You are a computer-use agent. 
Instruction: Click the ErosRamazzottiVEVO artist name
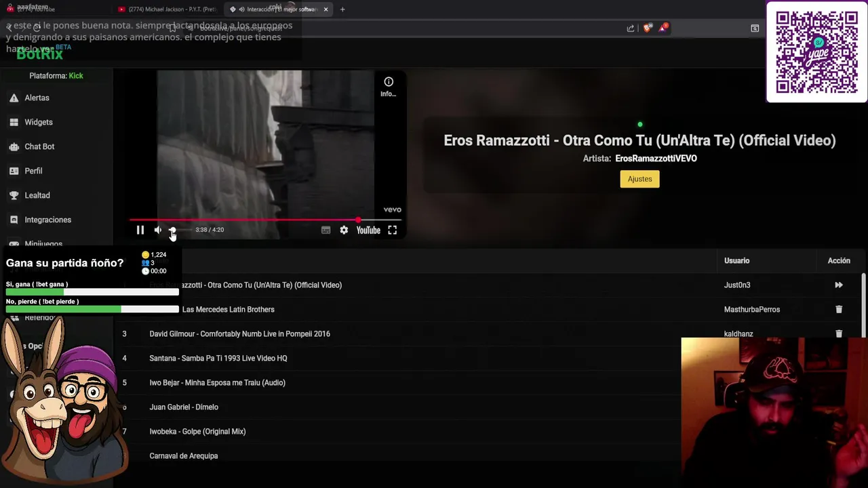(x=656, y=159)
